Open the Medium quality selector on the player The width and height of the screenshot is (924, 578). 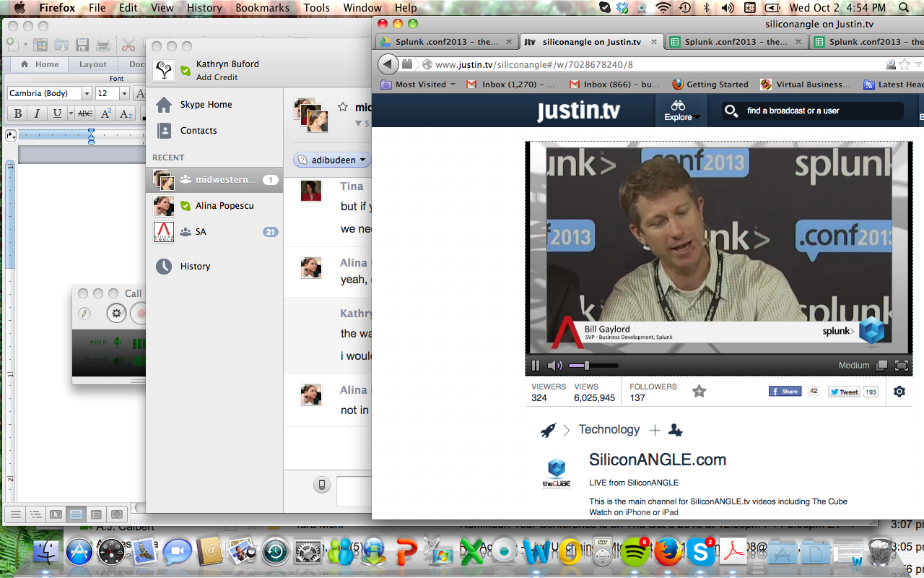tap(854, 366)
